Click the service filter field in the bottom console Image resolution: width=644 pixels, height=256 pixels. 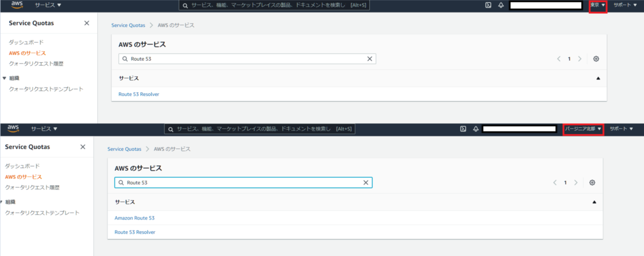(x=244, y=182)
